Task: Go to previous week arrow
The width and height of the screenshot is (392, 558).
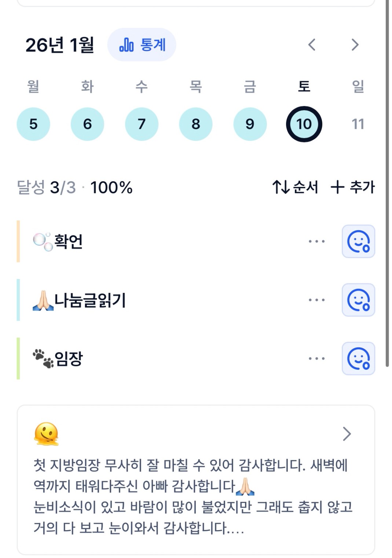Action: pos(312,45)
